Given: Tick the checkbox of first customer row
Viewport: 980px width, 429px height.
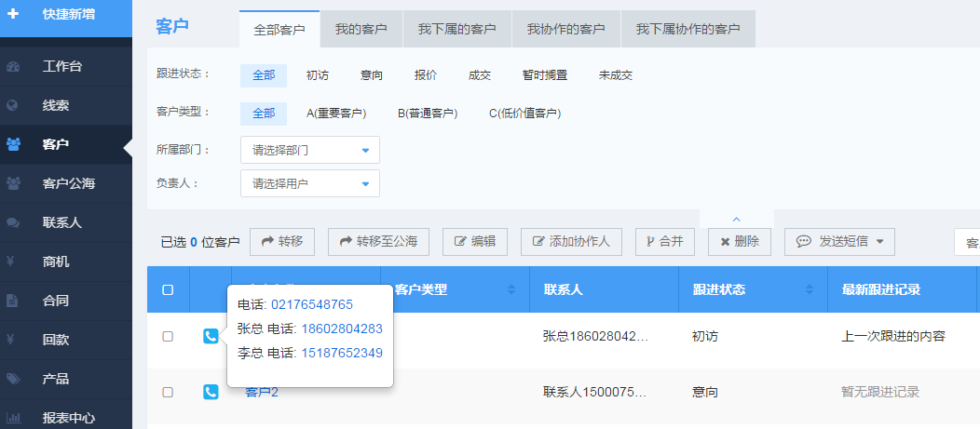Looking at the screenshot, I should point(168,337).
